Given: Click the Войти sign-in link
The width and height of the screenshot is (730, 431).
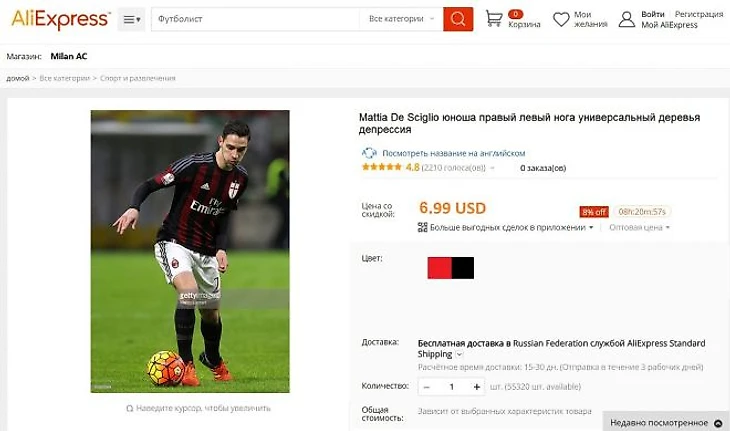Looking at the screenshot, I should (x=652, y=14).
